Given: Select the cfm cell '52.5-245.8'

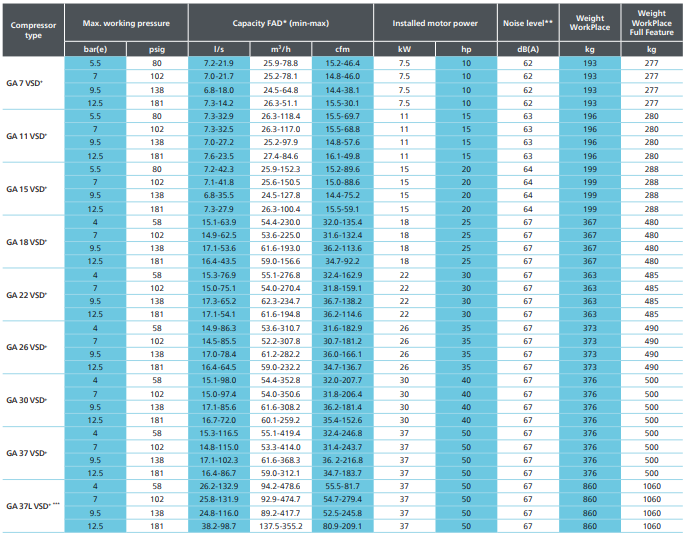Looking at the screenshot, I should pyautogui.click(x=342, y=513).
